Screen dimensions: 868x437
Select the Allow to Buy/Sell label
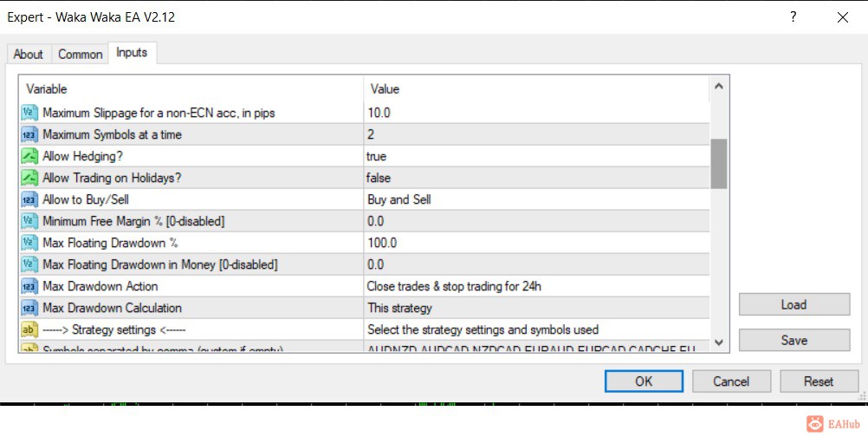86,199
